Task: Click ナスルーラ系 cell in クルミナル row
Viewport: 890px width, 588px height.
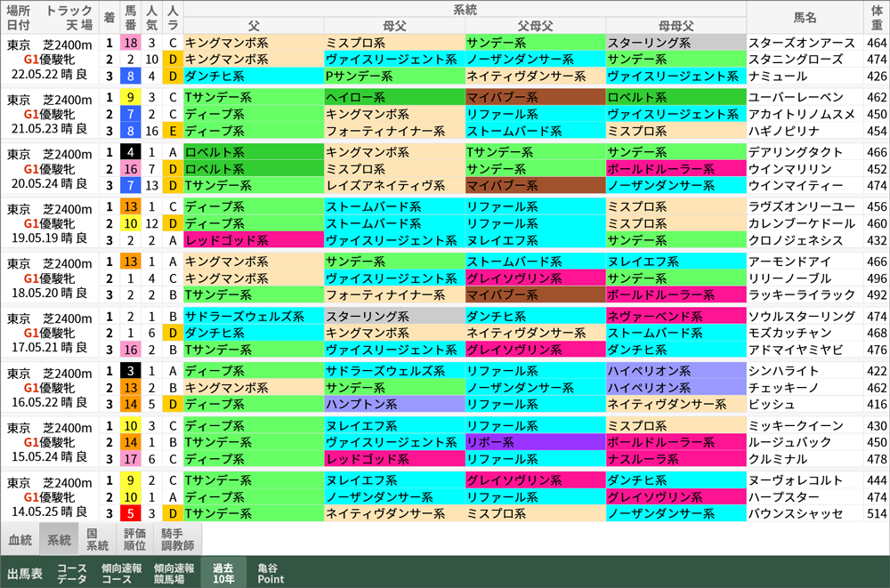Action: pyautogui.click(x=676, y=459)
